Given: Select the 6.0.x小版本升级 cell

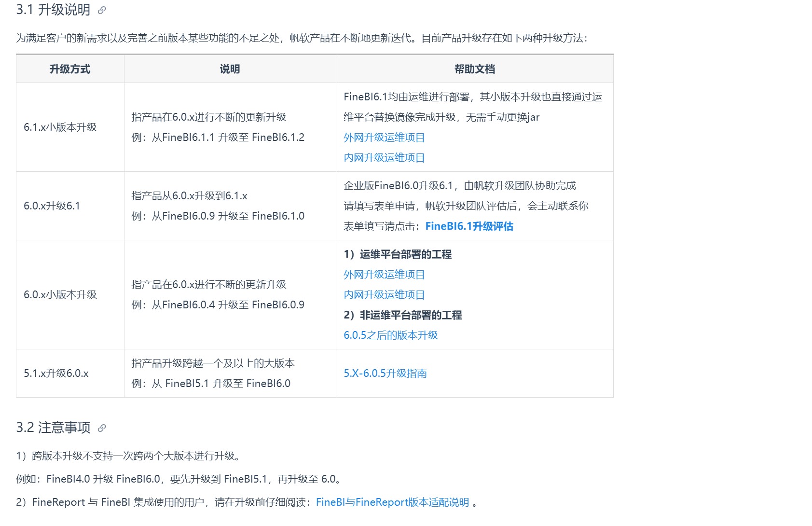Looking at the screenshot, I should 70,295.
